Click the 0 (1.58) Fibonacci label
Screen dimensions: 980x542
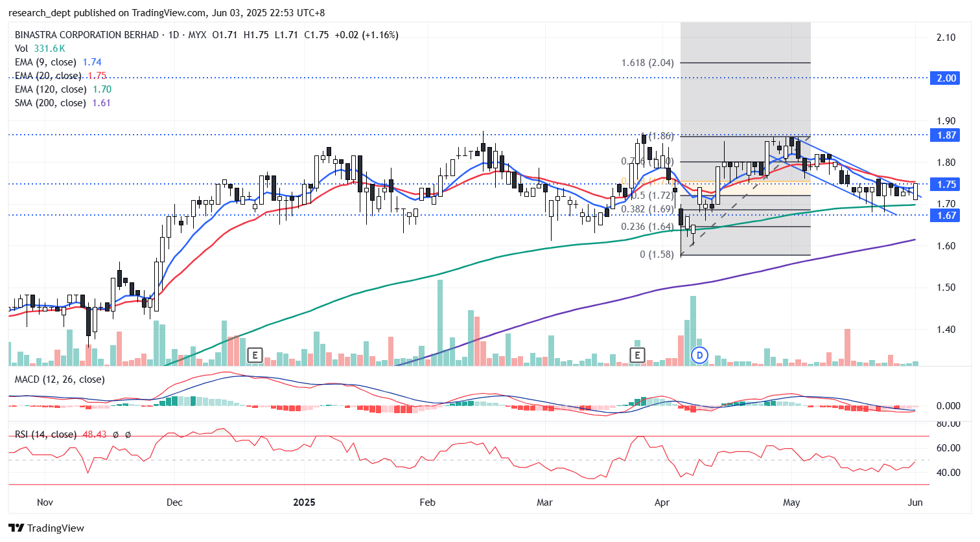657,254
